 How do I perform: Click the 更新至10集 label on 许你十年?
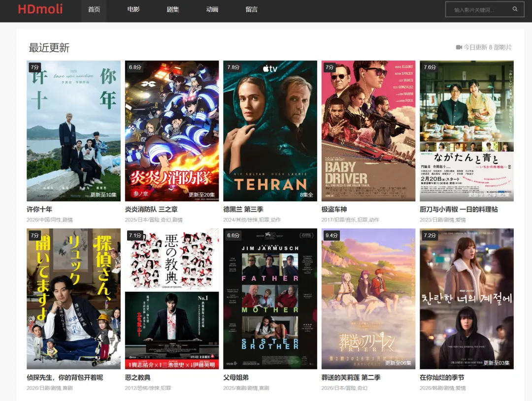pyautogui.click(x=103, y=195)
